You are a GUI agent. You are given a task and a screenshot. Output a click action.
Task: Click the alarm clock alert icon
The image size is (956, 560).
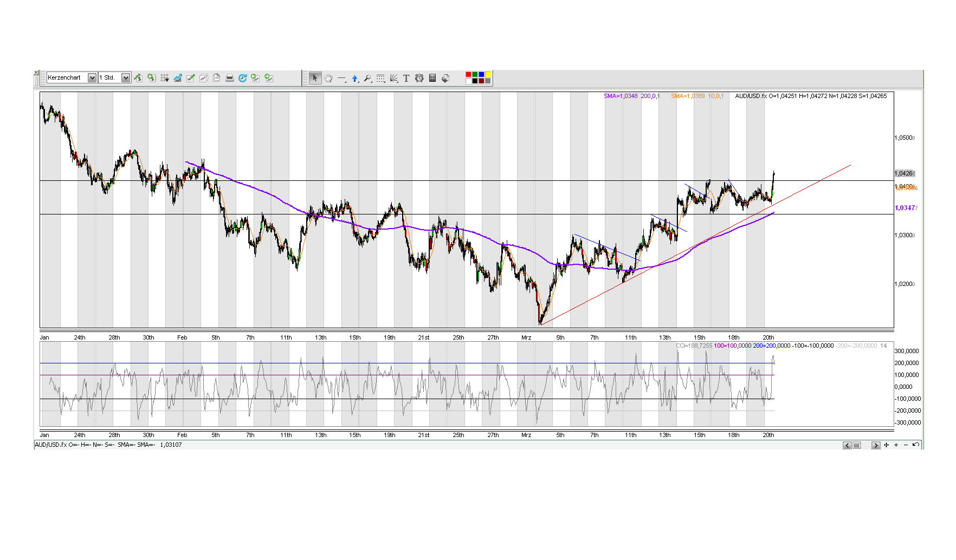click(x=419, y=79)
